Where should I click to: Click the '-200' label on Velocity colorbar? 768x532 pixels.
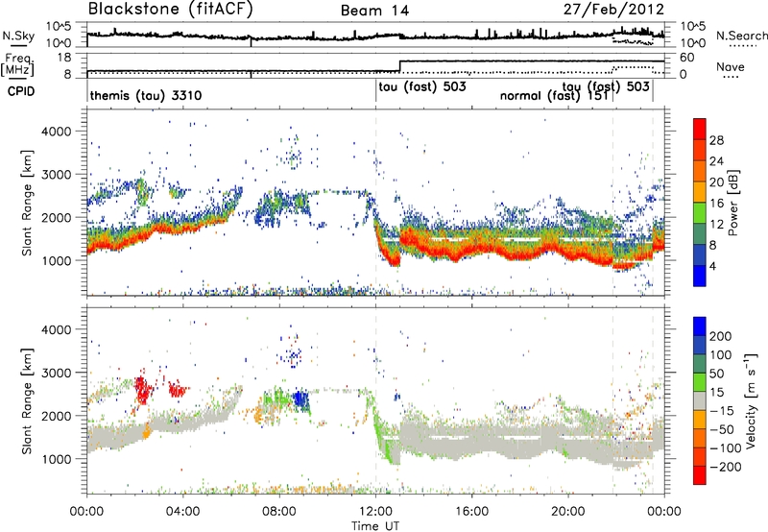[x=726, y=467]
